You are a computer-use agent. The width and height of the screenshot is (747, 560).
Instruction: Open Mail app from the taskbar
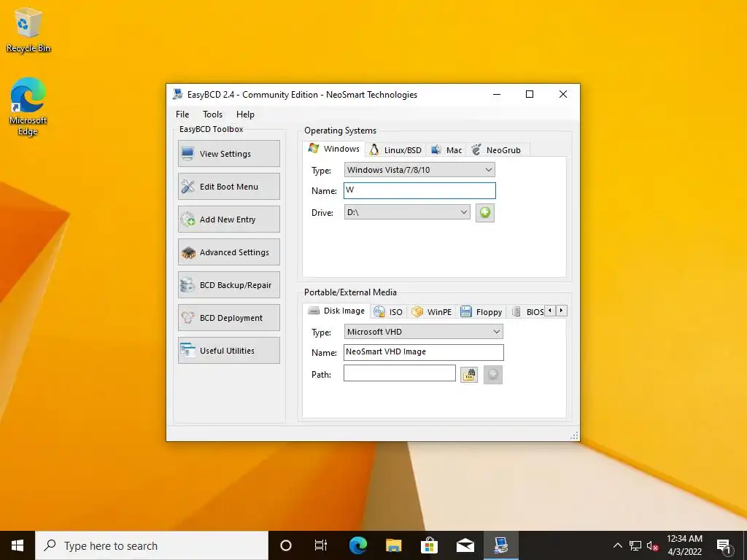tap(465, 545)
